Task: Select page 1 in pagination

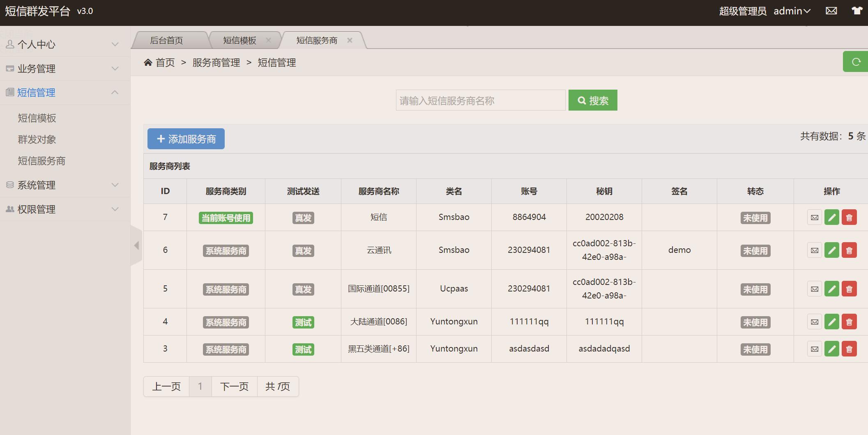Action: coord(200,386)
